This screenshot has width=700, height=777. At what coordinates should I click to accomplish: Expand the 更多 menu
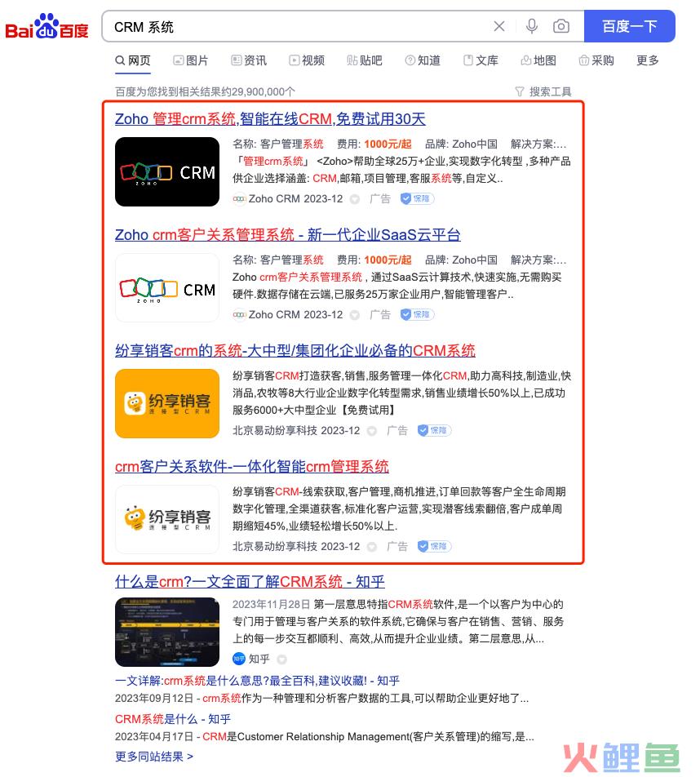tap(648, 60)
